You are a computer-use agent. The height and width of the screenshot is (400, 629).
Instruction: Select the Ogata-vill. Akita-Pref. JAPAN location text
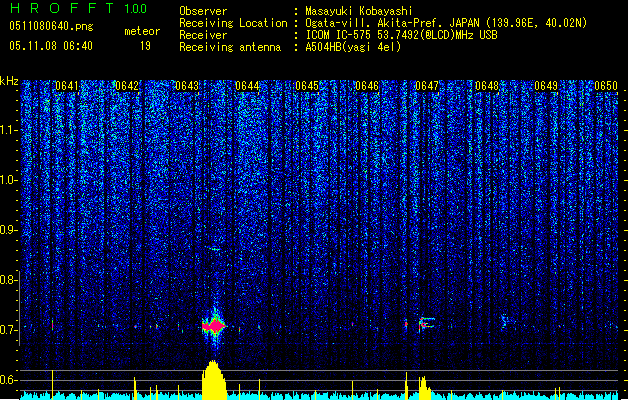coord(446,23)
